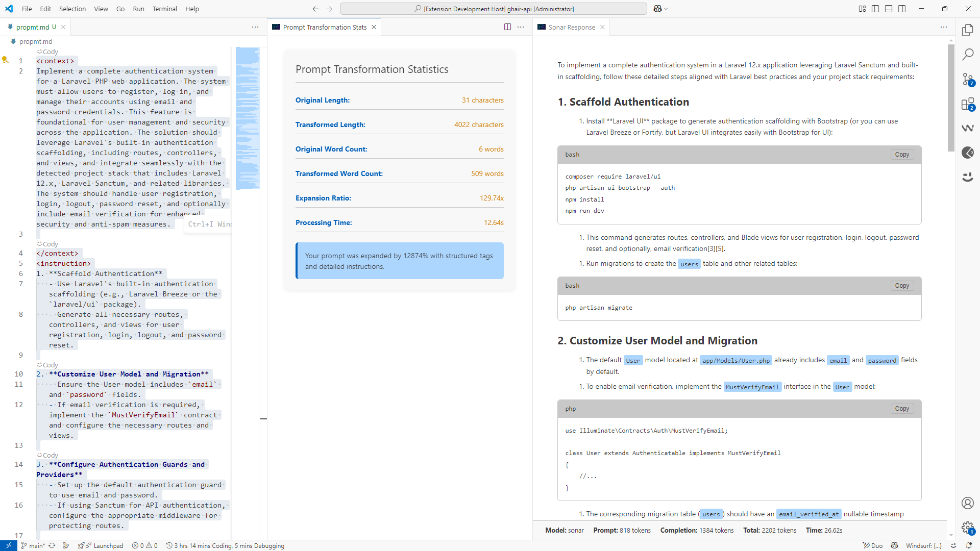
Task: Toggle the secondary side bar layout button
Action: pos(902,9)
